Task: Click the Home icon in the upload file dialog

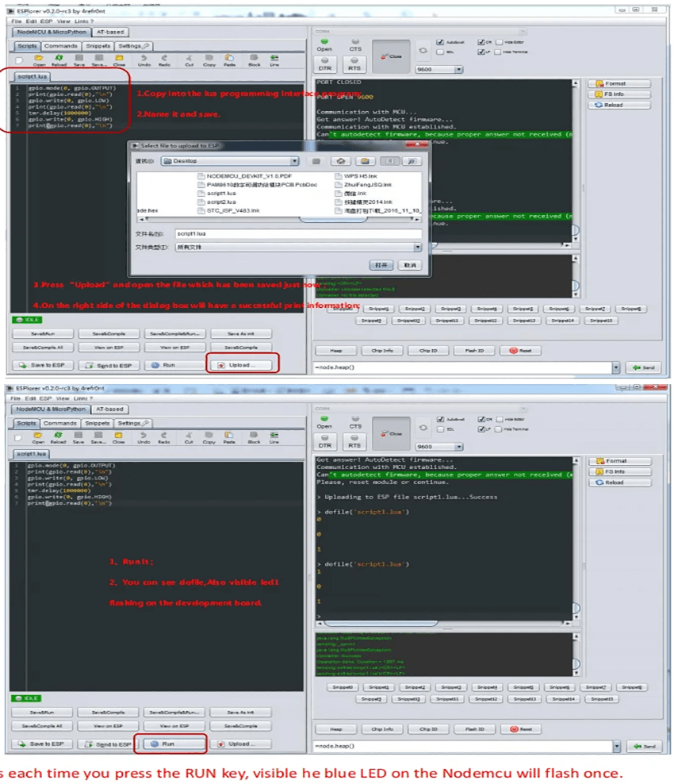Action: tap(341, 161)
